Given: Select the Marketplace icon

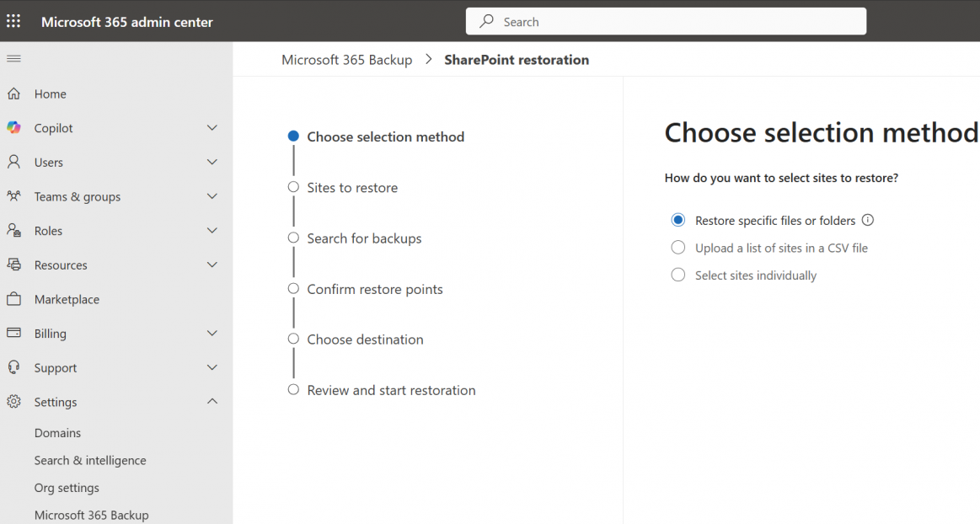Looking at the screenshot, I should click(14, 299).
